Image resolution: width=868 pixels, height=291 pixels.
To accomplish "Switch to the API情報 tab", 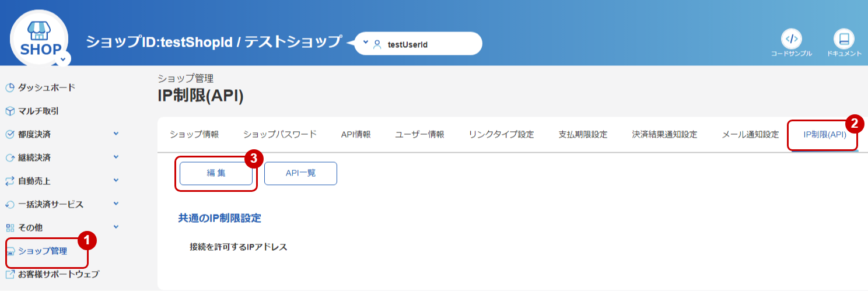I will pos(356,135).
